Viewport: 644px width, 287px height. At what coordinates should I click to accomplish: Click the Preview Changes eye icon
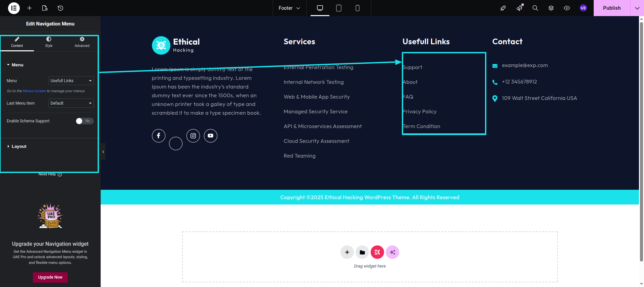[x=567, y=8]
